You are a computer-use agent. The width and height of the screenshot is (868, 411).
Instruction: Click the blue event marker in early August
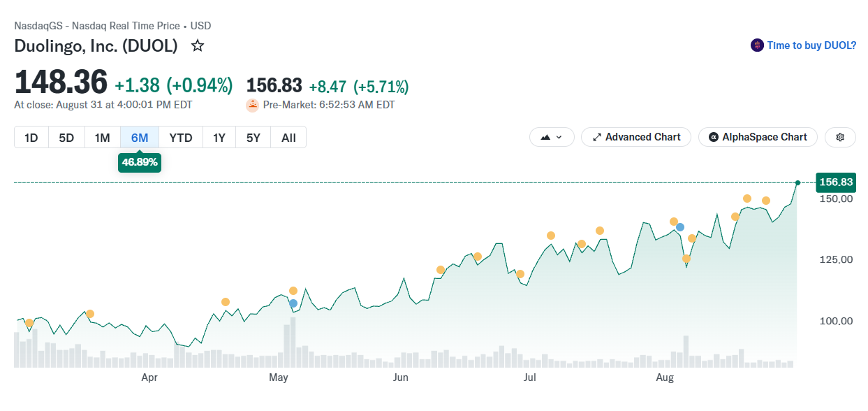[680, 227]
